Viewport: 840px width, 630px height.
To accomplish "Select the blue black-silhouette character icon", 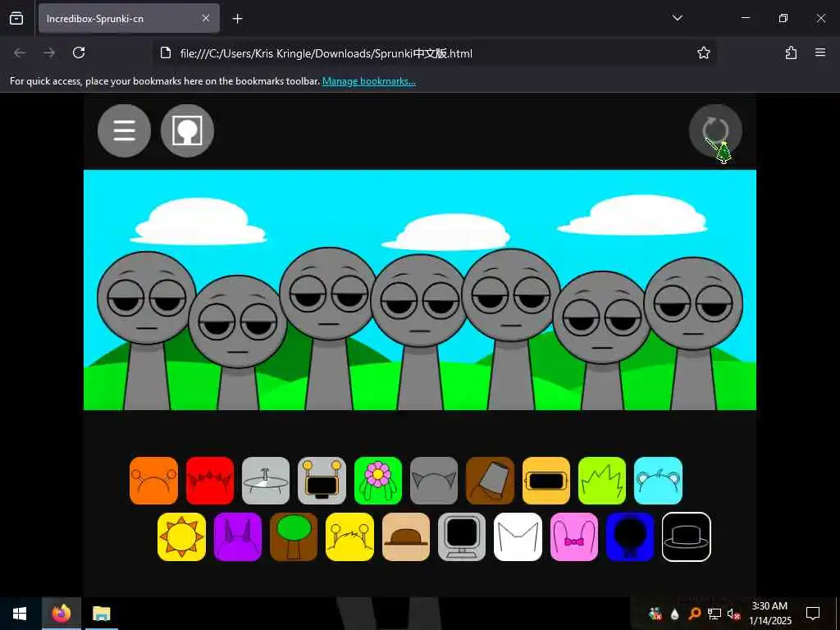I will [630, 536].
